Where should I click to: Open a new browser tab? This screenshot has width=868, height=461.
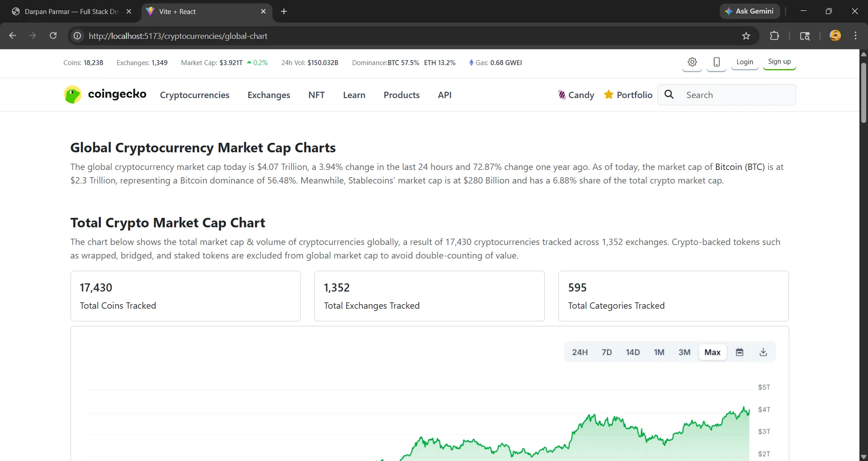point(284,11)
